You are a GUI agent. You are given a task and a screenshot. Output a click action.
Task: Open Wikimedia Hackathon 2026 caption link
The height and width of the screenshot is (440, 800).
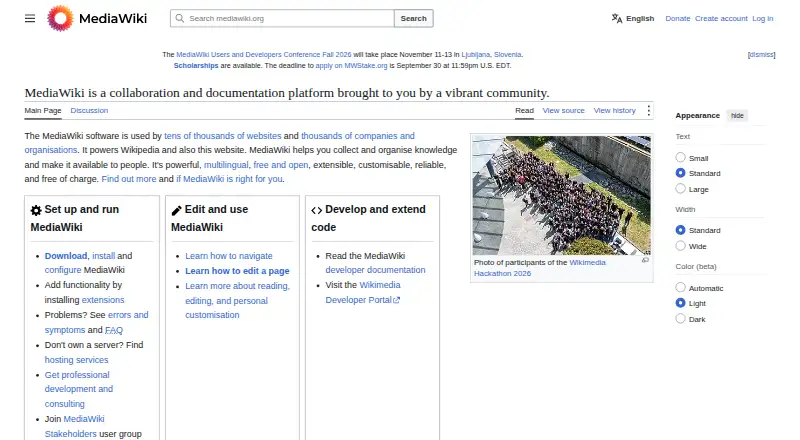coord(540,268)
